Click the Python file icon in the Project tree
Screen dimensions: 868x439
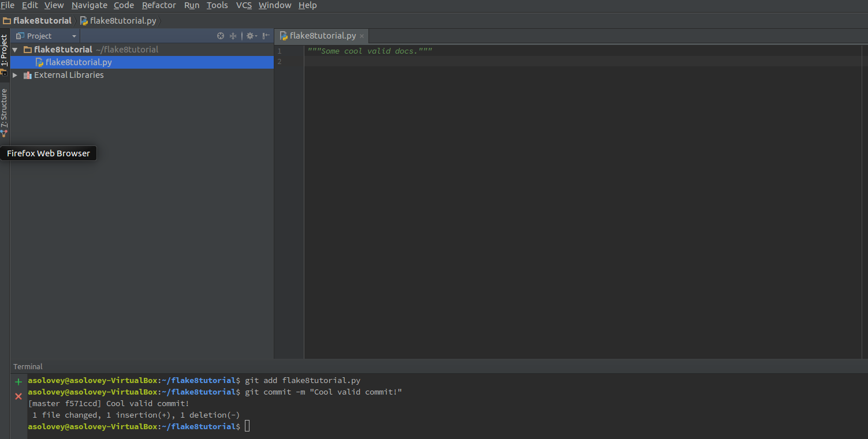click(x=39, y=62)
